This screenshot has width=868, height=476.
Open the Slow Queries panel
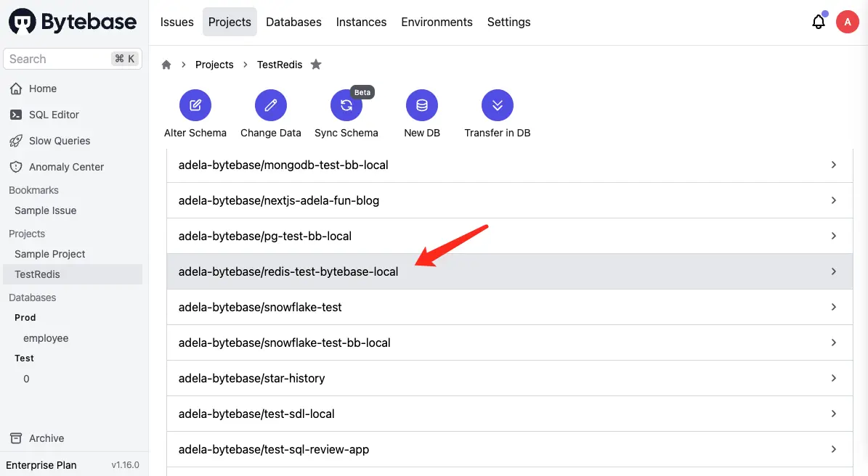tap(60, 140)
